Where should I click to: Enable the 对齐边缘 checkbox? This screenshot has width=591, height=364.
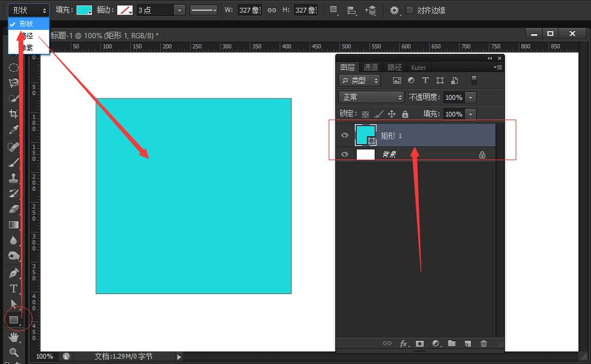click(x=410, y=10)
